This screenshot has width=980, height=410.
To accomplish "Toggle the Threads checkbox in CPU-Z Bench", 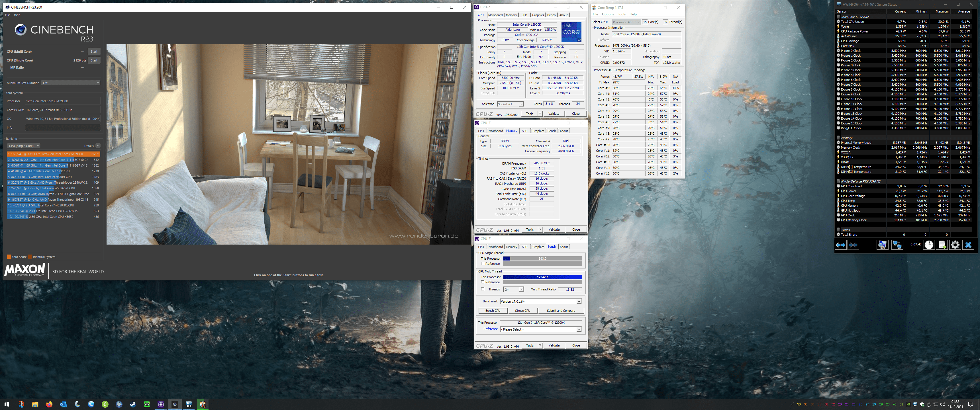I will pyautogui.click(x=483, y=289).
